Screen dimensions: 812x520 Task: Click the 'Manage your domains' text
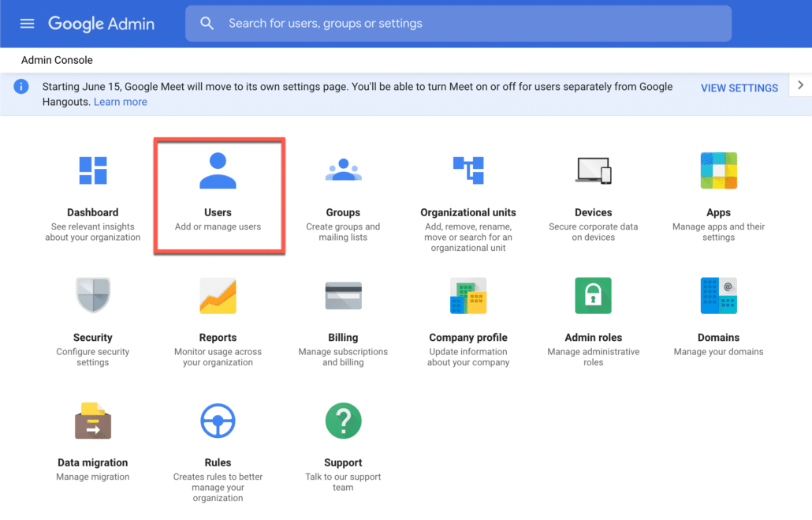tap(719, 351)
